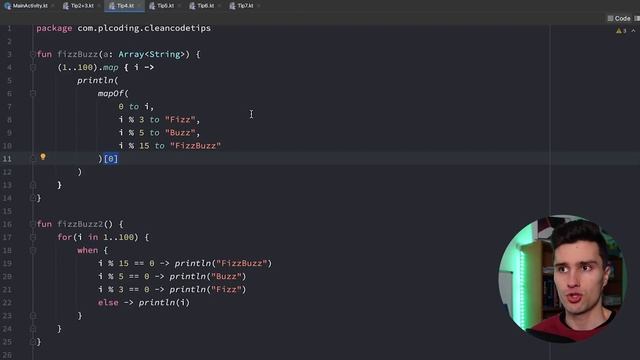Click the "FizzBuzz" string on line 10
This screenshot has width=640, height=360.
[x=196, y=146]
